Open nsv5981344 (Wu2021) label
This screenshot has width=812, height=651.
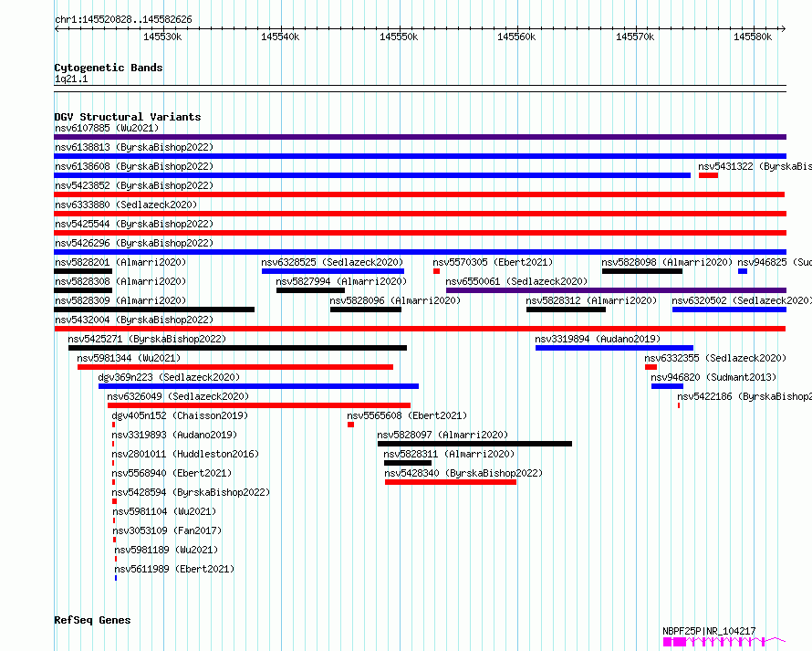(x=129, y=358)
